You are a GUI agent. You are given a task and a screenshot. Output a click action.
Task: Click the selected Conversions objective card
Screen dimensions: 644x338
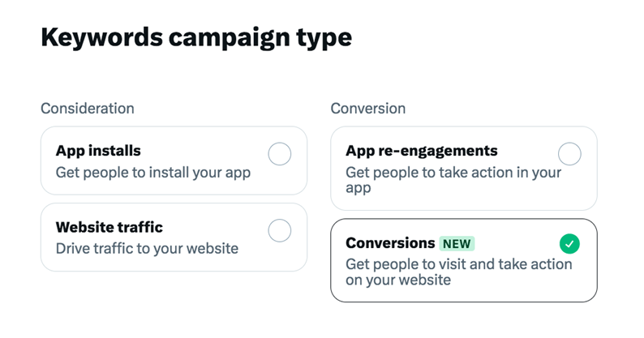point(463,260)
